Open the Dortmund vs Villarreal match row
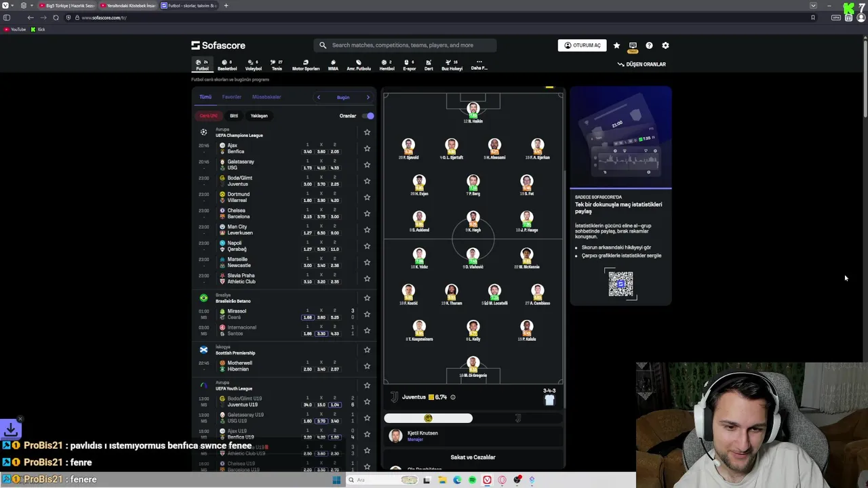868x488 pixels. pos(283,197)
